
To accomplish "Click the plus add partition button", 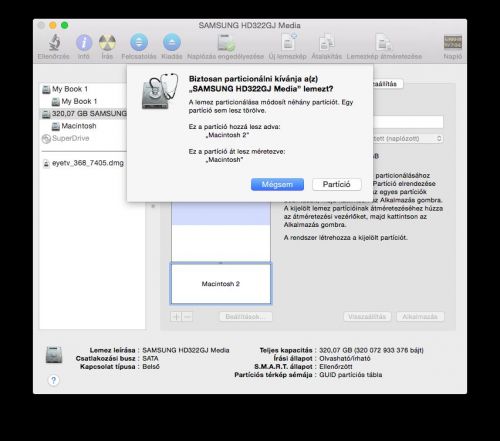I will (x=176, y=316).
